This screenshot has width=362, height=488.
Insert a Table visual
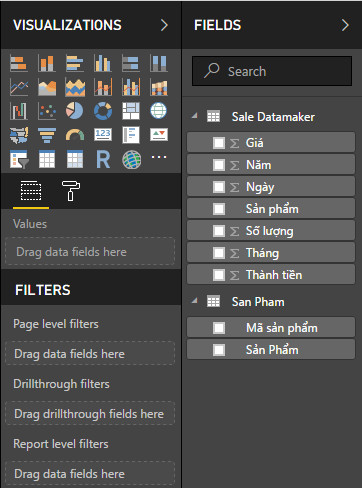[47, 159]
